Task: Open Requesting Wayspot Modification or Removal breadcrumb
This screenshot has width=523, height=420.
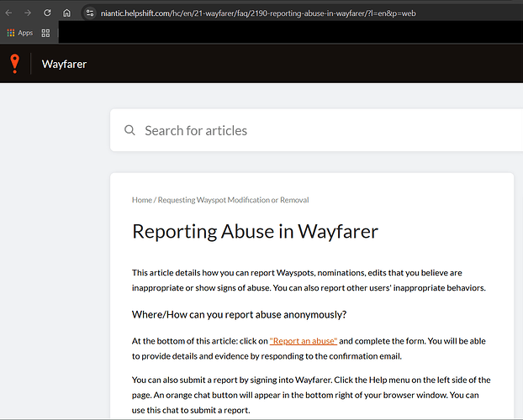Action: [x=233, y=200]
